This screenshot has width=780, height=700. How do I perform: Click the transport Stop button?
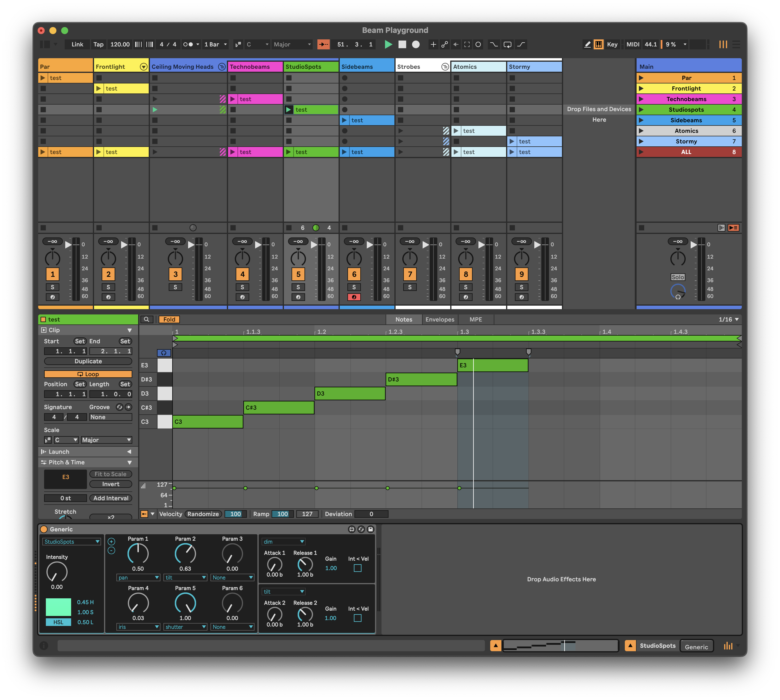[x=402, y=45]
